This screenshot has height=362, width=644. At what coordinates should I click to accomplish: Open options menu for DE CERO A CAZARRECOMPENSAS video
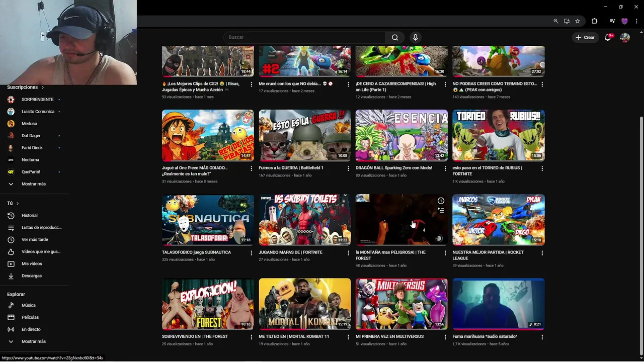pos(445,84)
